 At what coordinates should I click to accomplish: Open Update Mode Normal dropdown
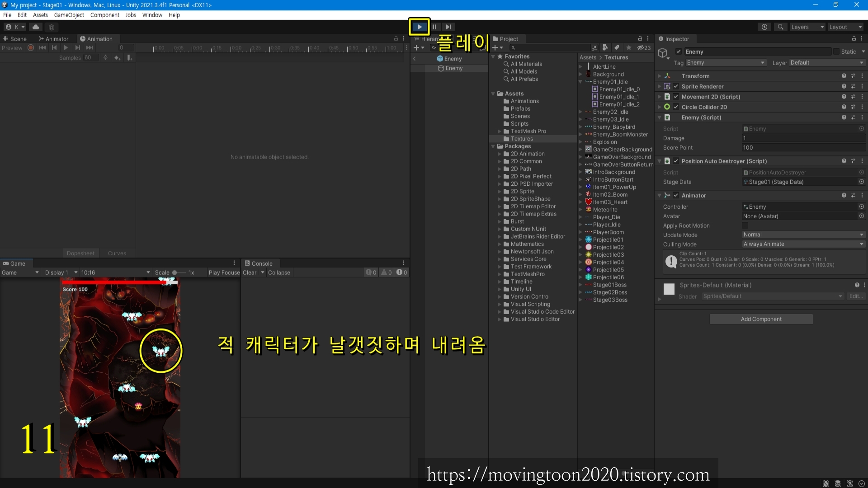pos(803,235)
